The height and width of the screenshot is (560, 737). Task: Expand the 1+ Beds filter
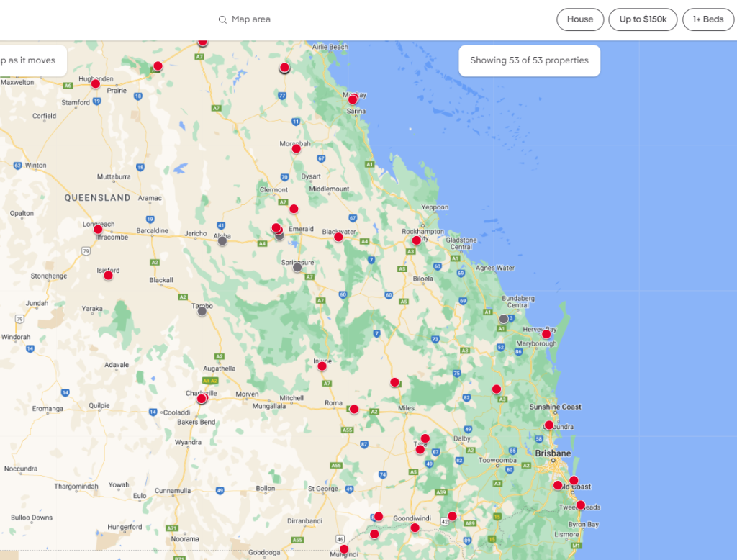707,19
